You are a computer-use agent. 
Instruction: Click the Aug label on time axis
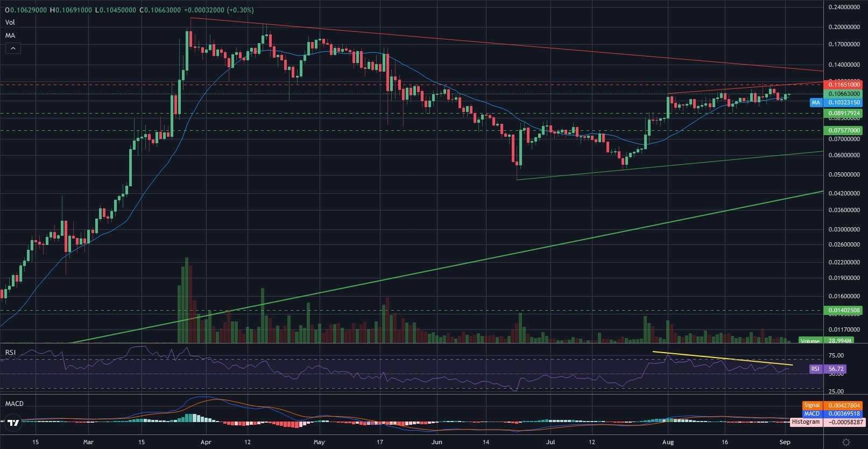pyautogui.click(x=668, y=442)
